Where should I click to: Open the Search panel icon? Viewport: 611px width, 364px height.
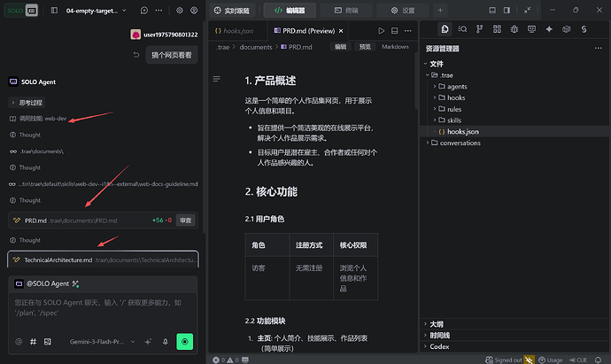coord(462,29)
